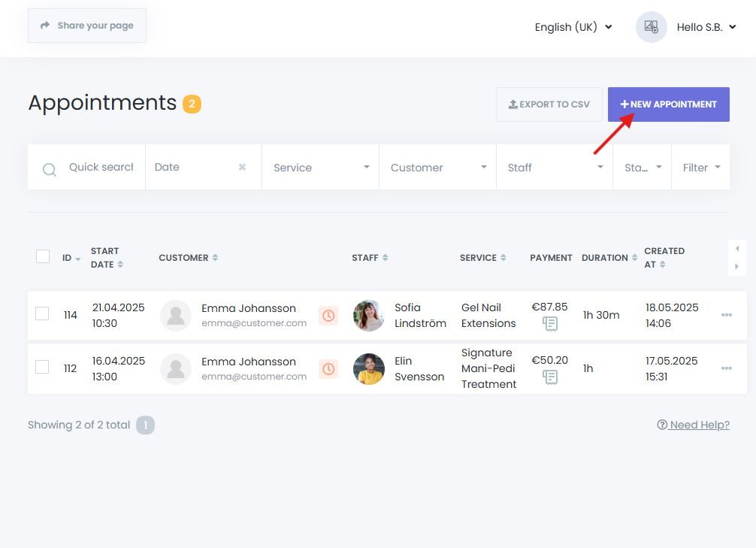756x548 pixels.
Task: Select the checkbox for appointment 114
Action: coord(42,316)
